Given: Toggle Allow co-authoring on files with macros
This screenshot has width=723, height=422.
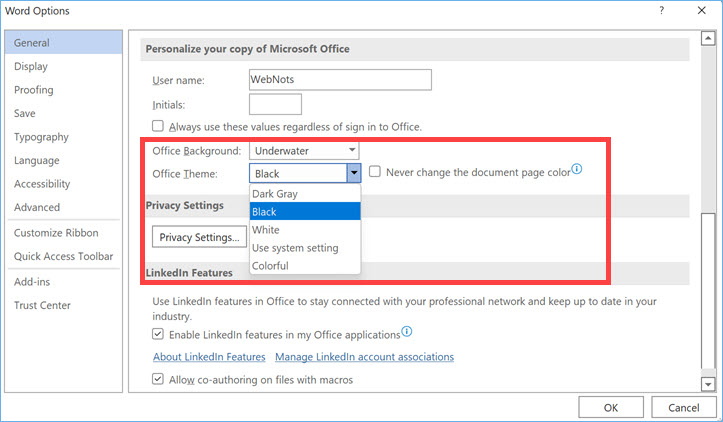Looking at the screenshot, I should tap(158, 380).
